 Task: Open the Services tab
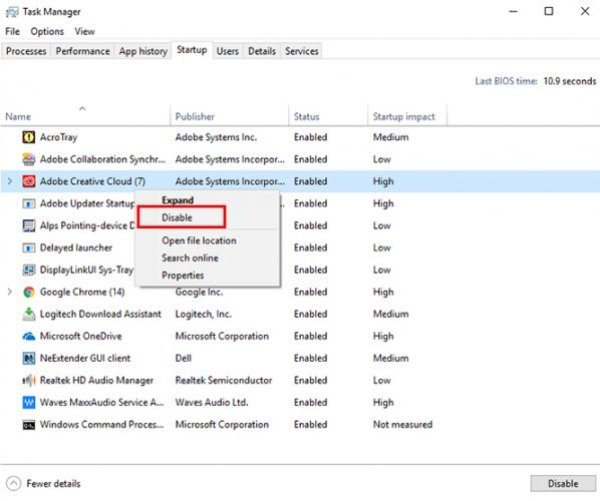coord(301,51)
